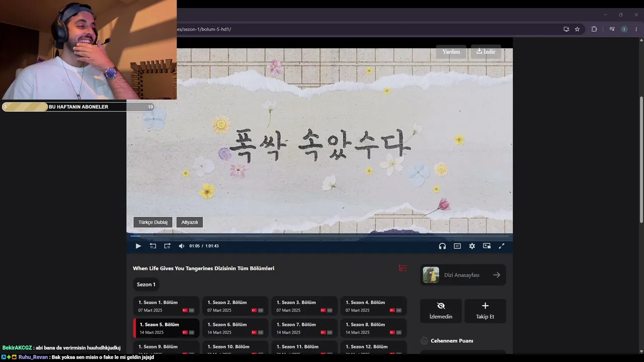Switch the video to picture-in-picture mode
The image size is (644, 362).
[x=487, y=246]
